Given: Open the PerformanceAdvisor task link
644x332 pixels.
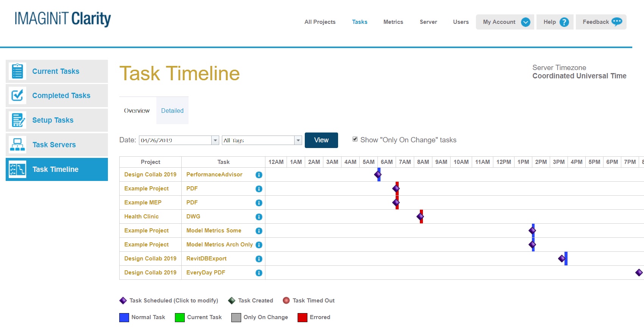Looking at the screenshot, I should (214, 175).
